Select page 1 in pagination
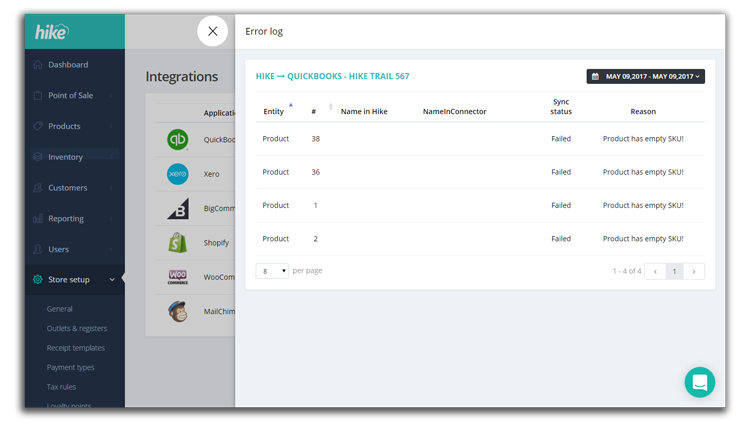 pos(674,271)
